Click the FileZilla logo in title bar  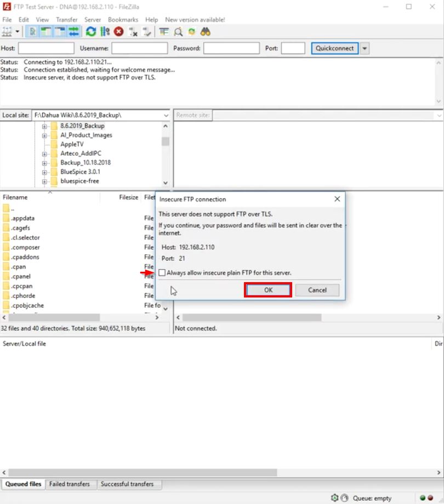coord(7,7)
